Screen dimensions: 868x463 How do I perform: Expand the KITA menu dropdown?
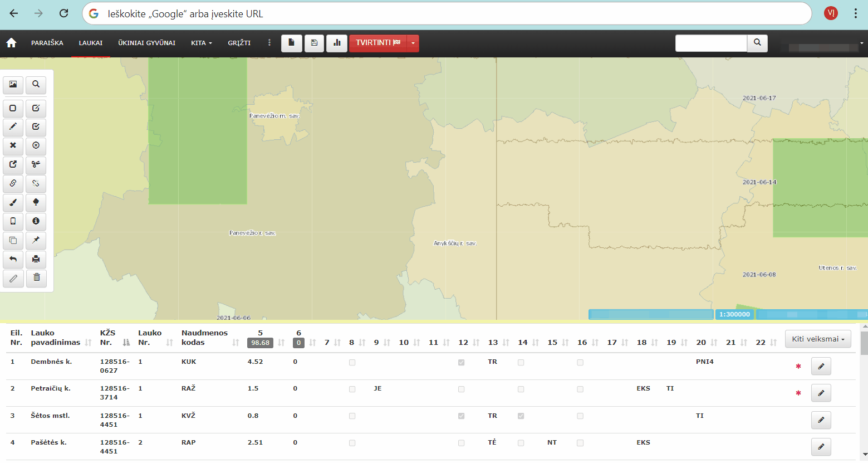pos(201,43)
